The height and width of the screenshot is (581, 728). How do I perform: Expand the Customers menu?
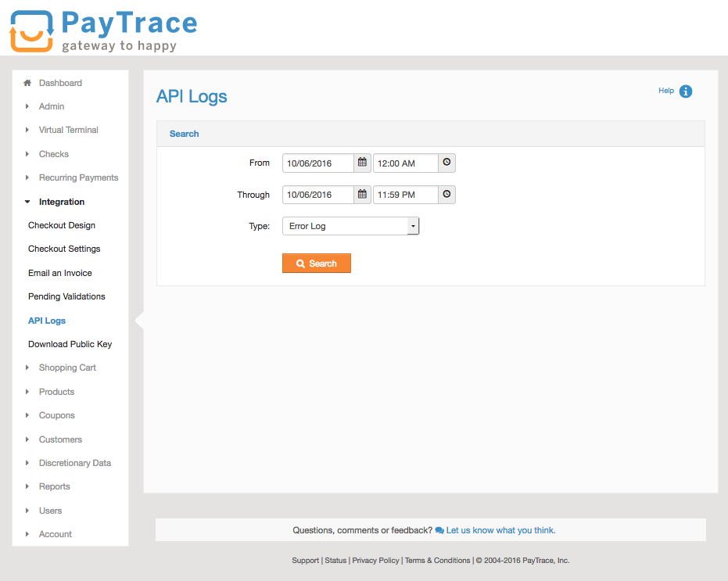pos(59,439)
